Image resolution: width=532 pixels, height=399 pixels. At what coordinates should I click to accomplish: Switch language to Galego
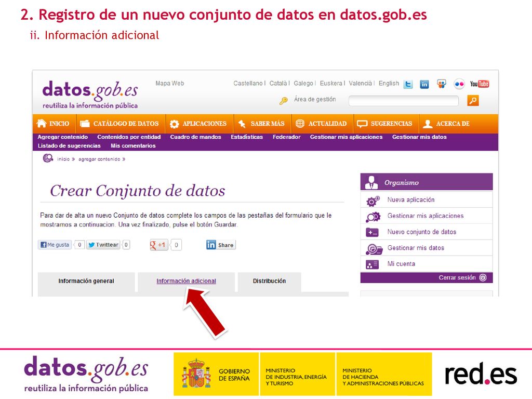click(x=303, y=83)
